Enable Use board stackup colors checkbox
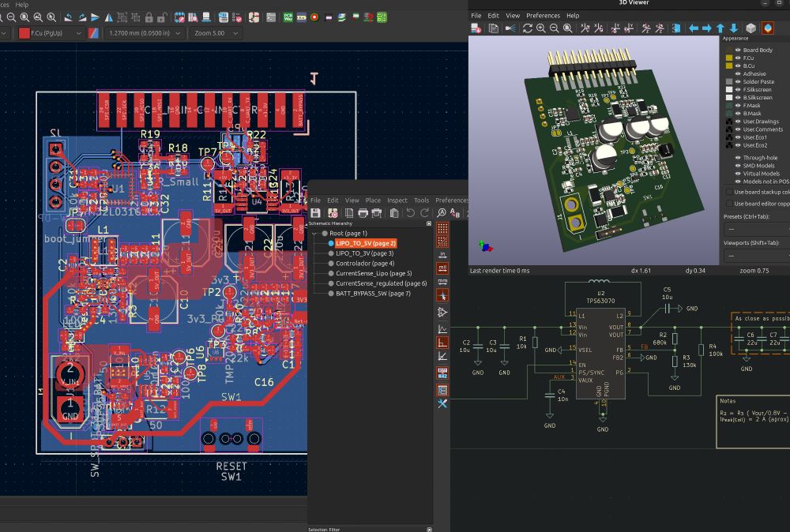Image resolution: width=790 pixels, height=532 pixels. 729,192
